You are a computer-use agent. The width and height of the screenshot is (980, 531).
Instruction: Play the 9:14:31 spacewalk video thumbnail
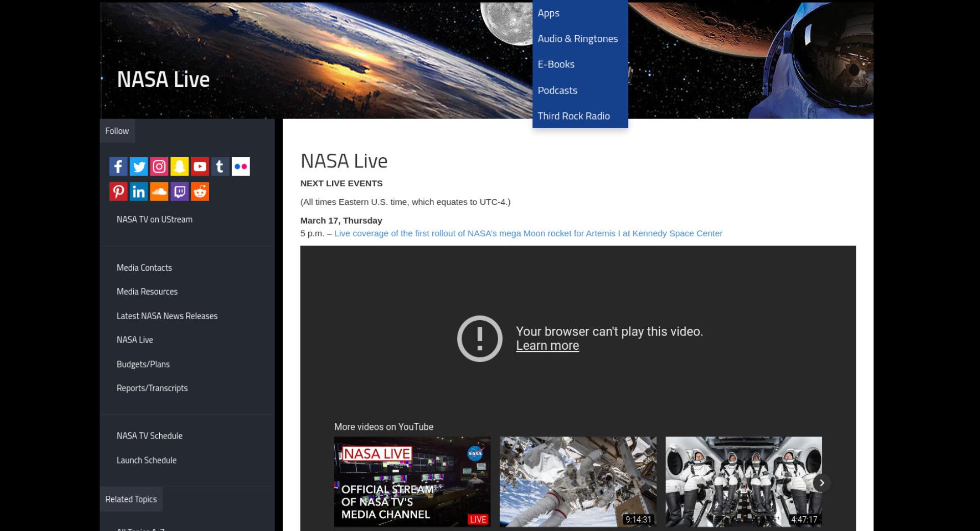pos(578,481)
